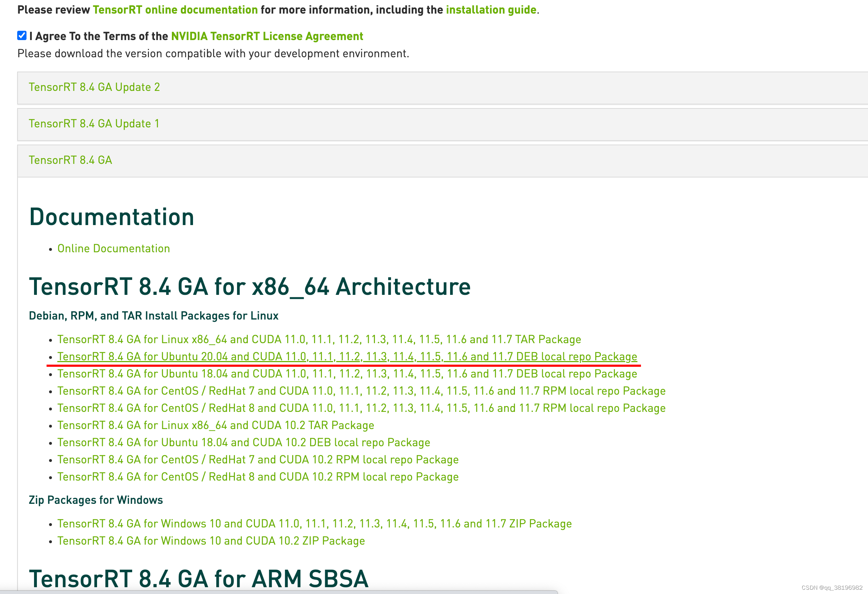The height and width of the screenshot is (594, 868).
Task: Click the Documentation heading text
Action: pos(112,217)
